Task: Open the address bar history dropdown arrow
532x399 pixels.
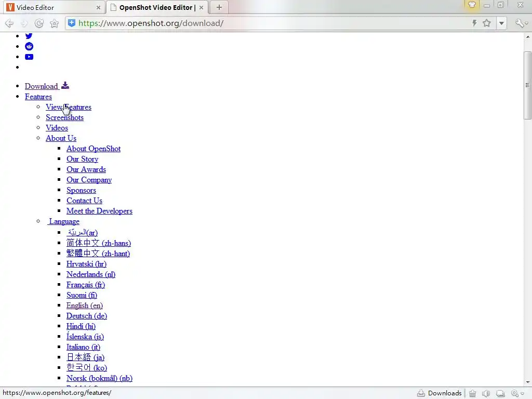Action: click(501, 23)
